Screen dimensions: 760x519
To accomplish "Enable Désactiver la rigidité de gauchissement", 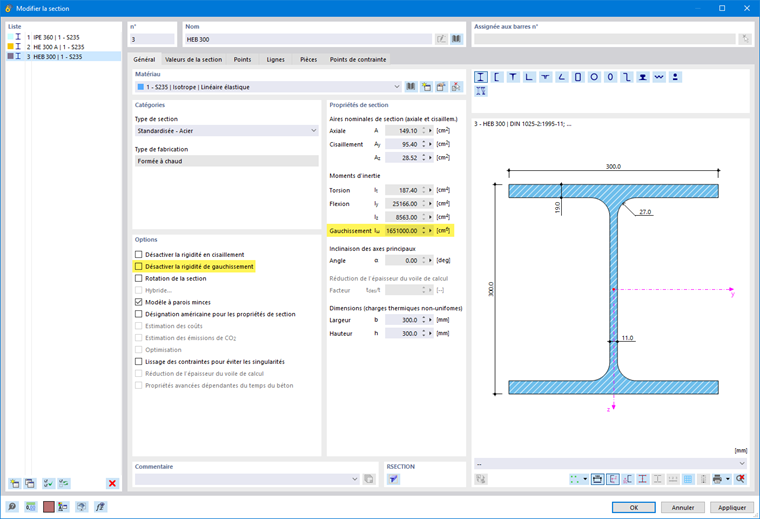I will point(139,267).
